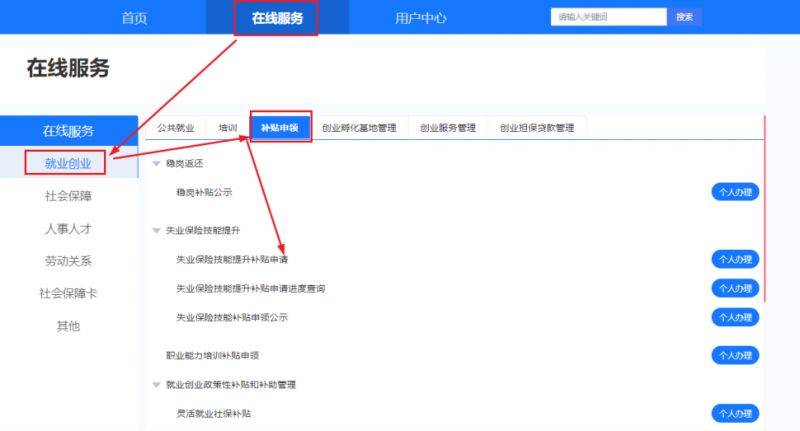Switch to the 补贴申领 tab
800x431 pixels.
pyautogui.click(x=280, y=128)
